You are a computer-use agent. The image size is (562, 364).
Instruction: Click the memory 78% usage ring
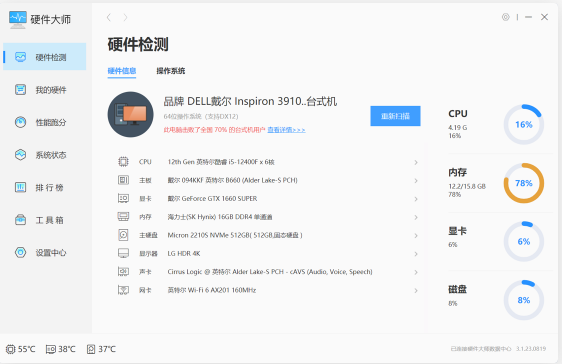coord(524,183)
